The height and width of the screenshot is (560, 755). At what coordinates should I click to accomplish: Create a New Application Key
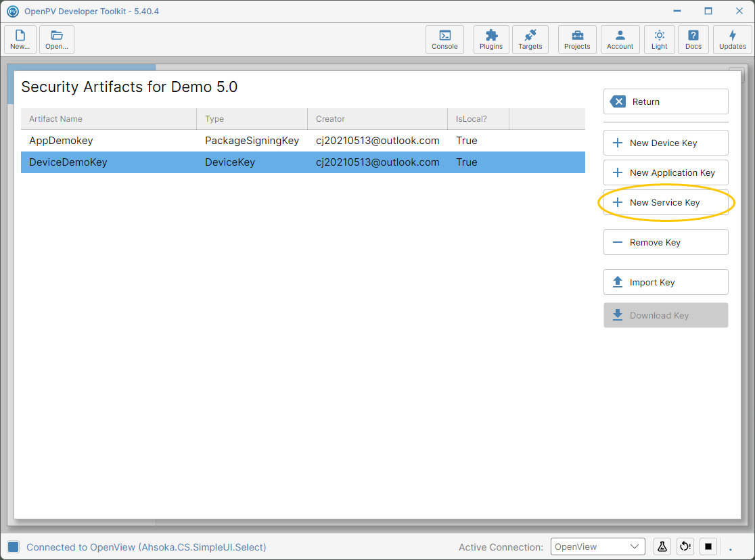click(666, 173)
